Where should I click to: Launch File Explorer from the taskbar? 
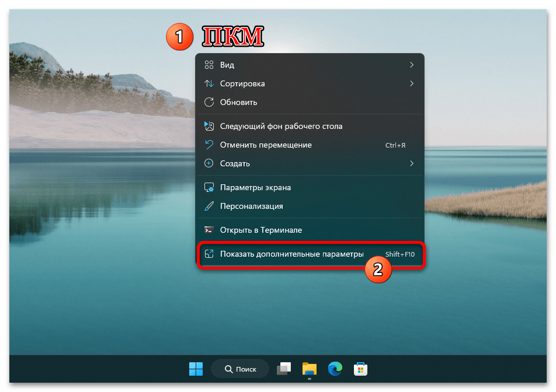pyautogui.click(x=309, y=369)
